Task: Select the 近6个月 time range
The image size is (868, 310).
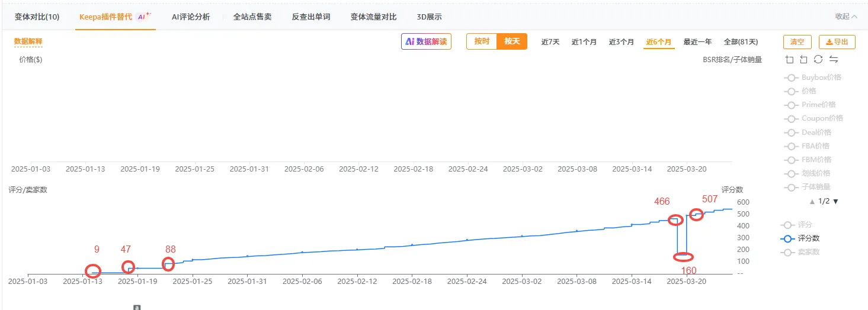Action: 659,42
